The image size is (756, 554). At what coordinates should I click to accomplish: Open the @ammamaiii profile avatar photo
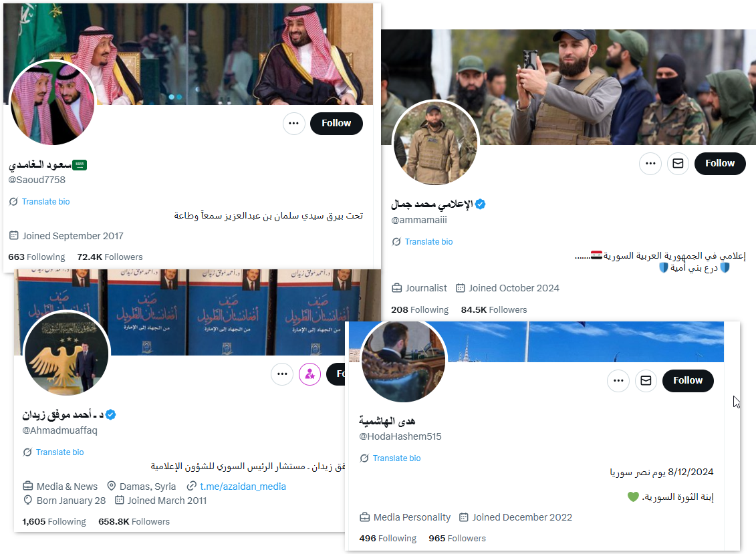coord(436,143)
